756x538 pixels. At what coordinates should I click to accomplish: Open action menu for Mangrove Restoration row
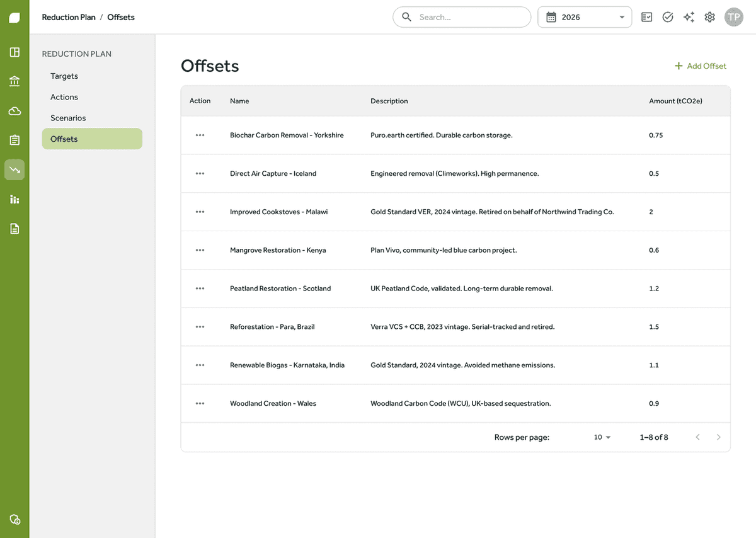click(200, 250)
